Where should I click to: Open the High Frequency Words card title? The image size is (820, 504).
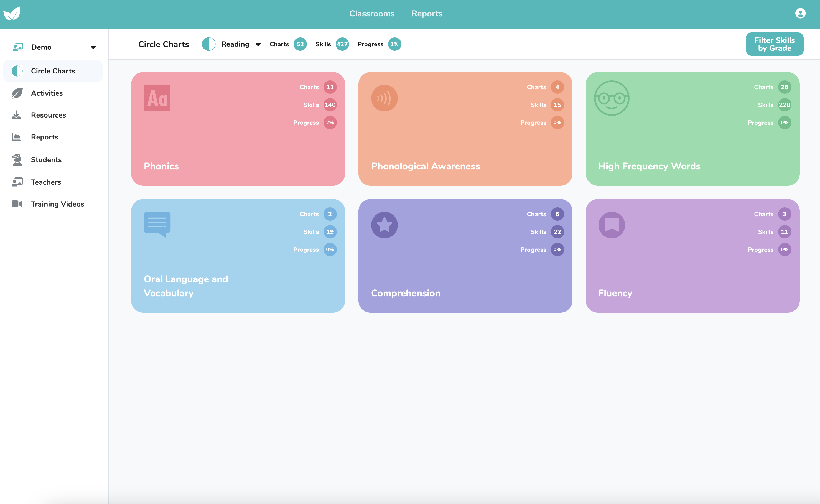[649, 166]
